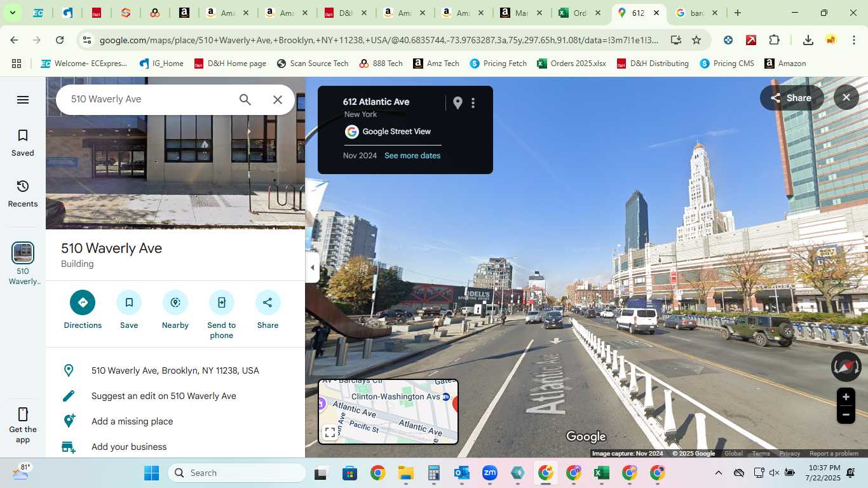The width and height of the screenshot is (868, 488).
Task: Open the IG_Home bookmark
Action: click(x=161, y=64)
